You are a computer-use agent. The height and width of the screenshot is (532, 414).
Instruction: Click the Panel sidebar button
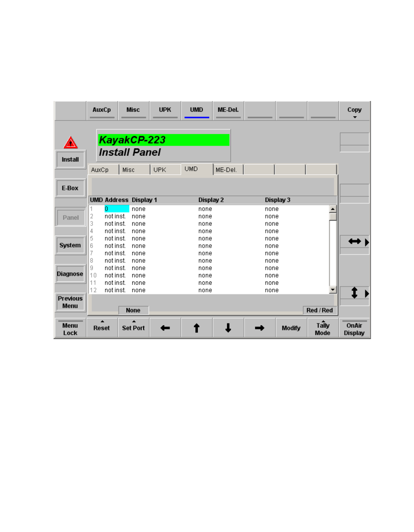70,217
